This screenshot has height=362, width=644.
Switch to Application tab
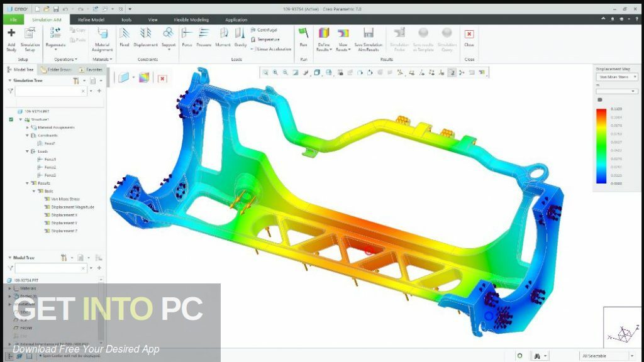tap(236, 19)
